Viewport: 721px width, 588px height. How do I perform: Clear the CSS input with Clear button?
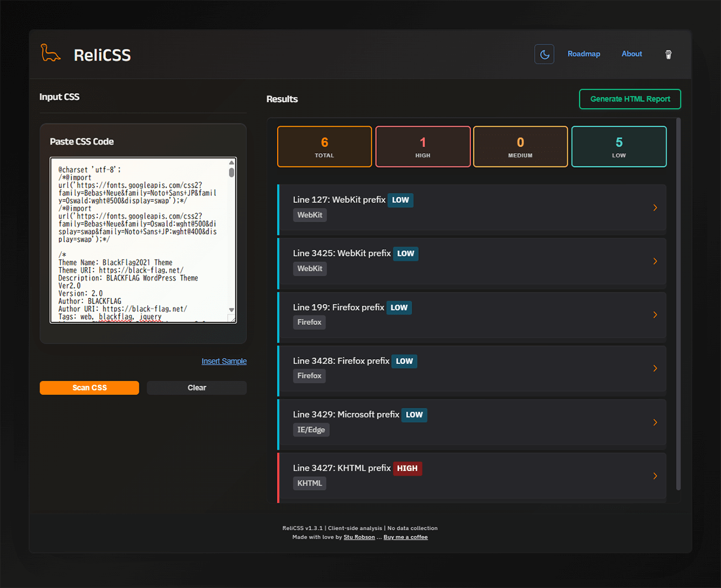tap(196, 388)
